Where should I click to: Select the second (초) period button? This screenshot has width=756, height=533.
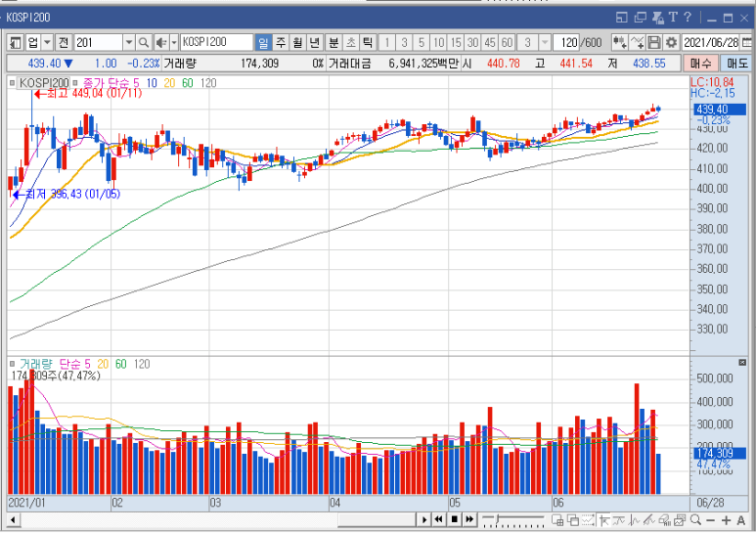tap(351, 43)
